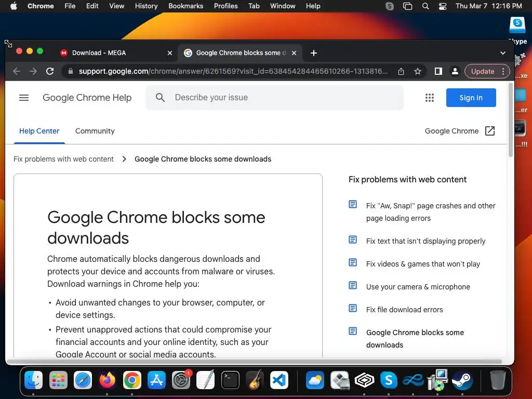Click the Chrome forward arrow
The height and width of the screenshot is (399, 532).
[33, 71]
